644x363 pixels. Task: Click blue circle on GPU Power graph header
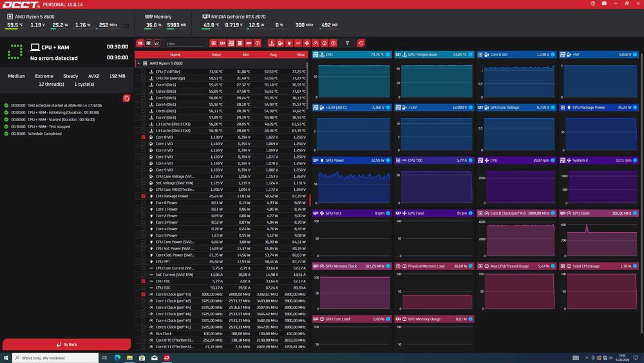(x=388, y=161)
